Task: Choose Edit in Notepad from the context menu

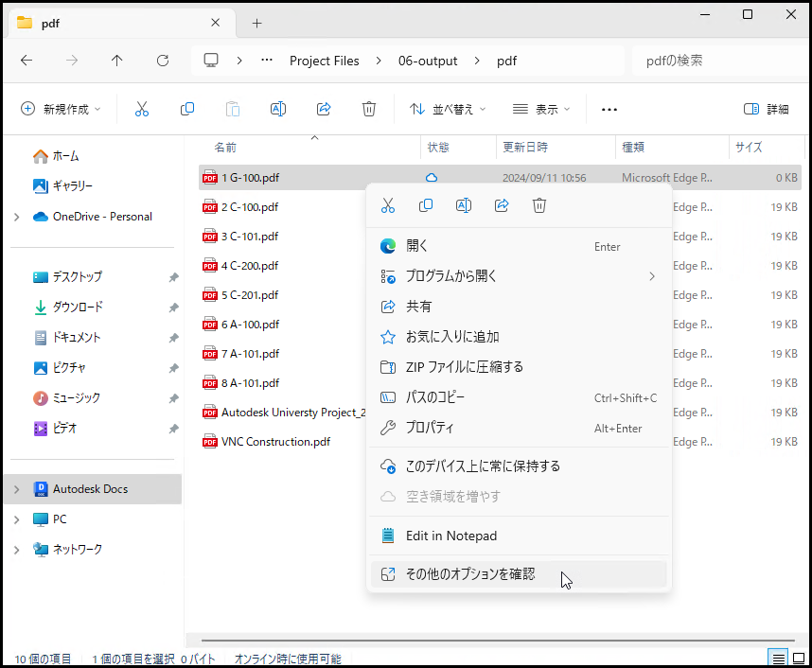Action: coord(452,536)
